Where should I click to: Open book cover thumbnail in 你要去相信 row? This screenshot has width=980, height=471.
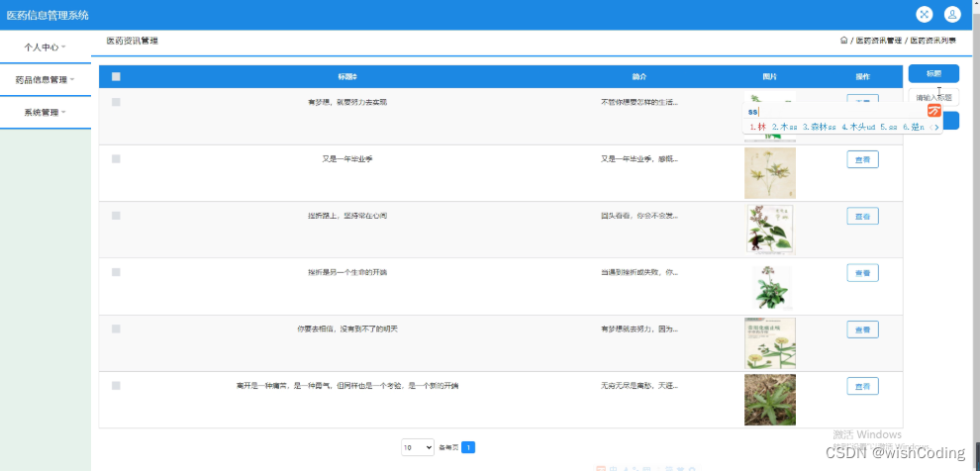(770, 343)
